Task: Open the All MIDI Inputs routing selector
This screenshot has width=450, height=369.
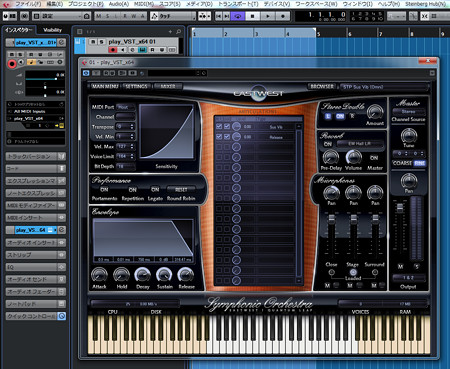Action: (35, 111)
